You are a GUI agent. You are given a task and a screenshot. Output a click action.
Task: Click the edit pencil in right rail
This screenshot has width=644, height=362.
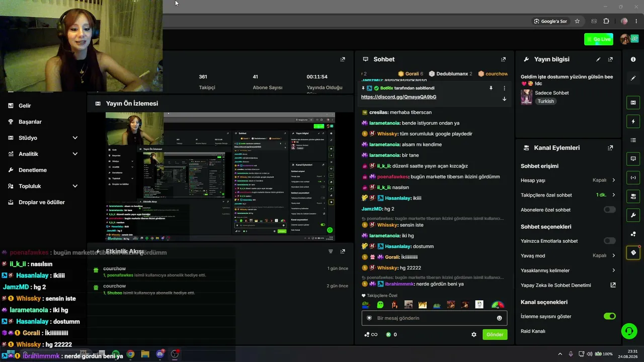click(633, 78)
